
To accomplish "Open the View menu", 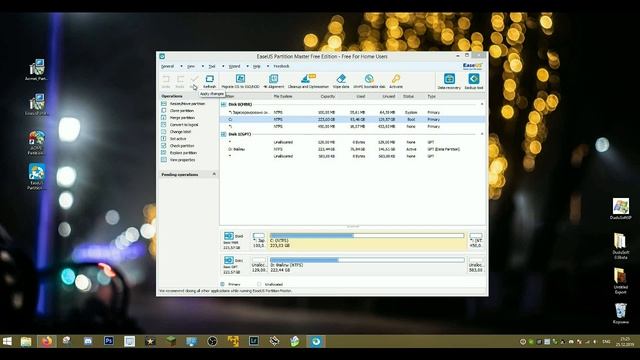I will click(x=191, y=66).
